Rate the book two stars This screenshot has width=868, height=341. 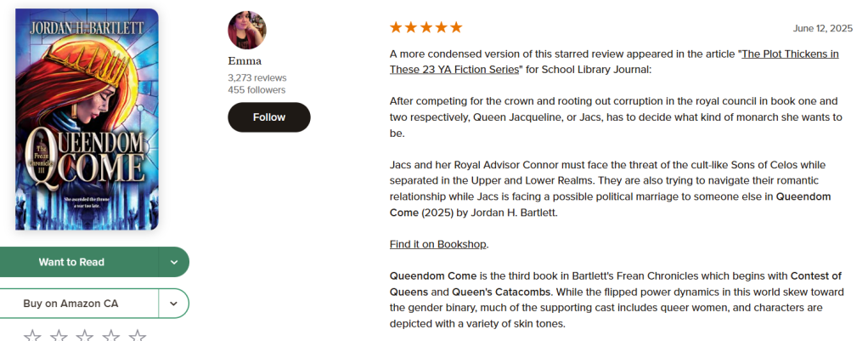59,336
